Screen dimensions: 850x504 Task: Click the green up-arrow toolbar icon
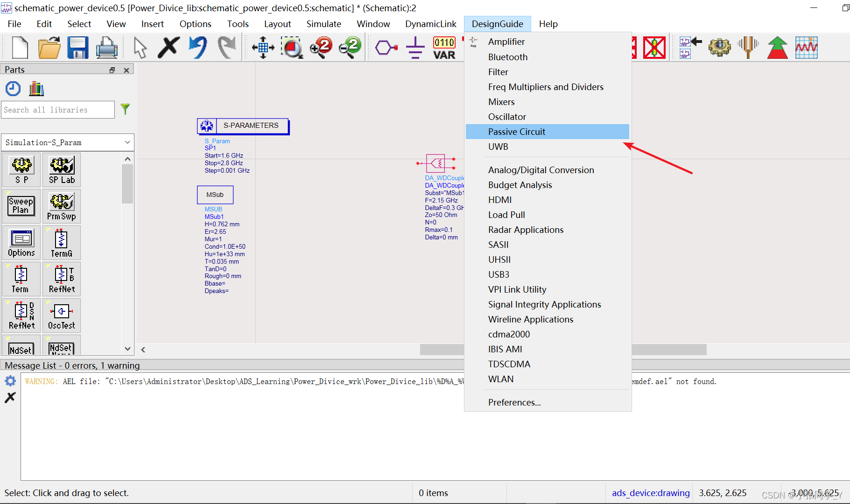pos(777,48)
